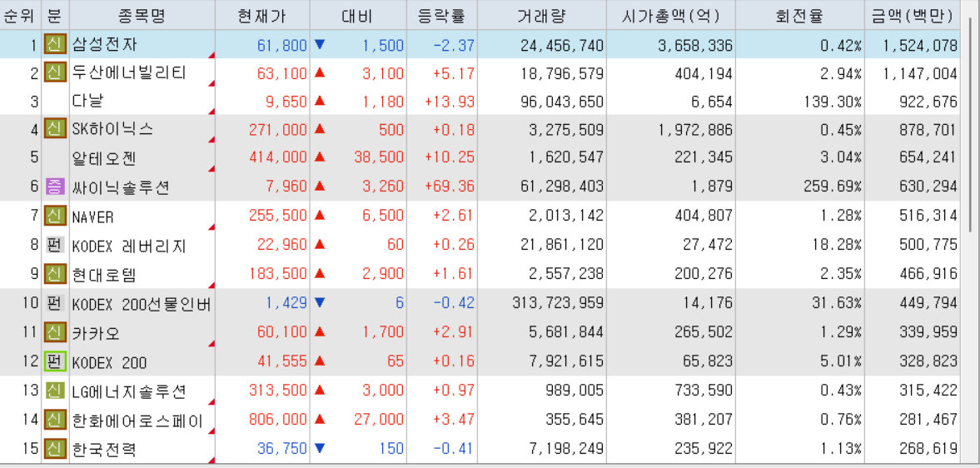Click the purple 증 badge beside 싸이닉솔루션
The width and height of the screenshot is (980, 468).
pos(55,186)
